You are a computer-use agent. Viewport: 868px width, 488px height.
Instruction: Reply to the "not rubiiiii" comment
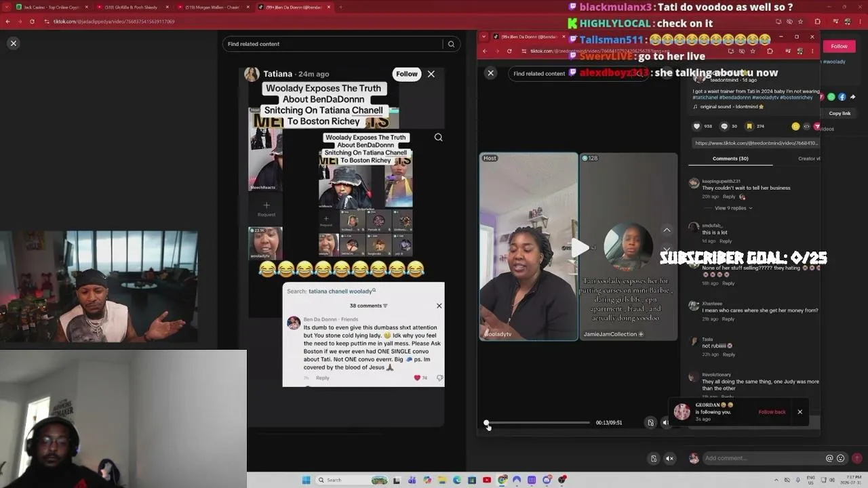click(x=729, y=354)
